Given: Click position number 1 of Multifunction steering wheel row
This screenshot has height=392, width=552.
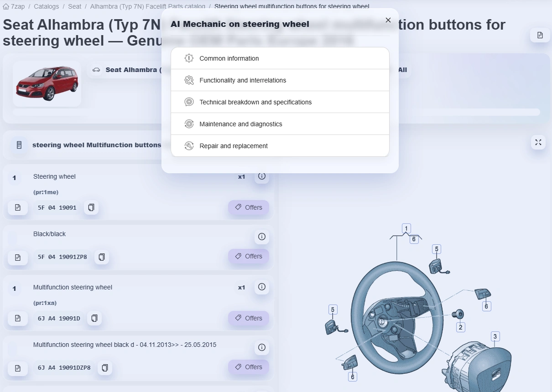Looking at the screenshot, I should [x=14, y=289].
